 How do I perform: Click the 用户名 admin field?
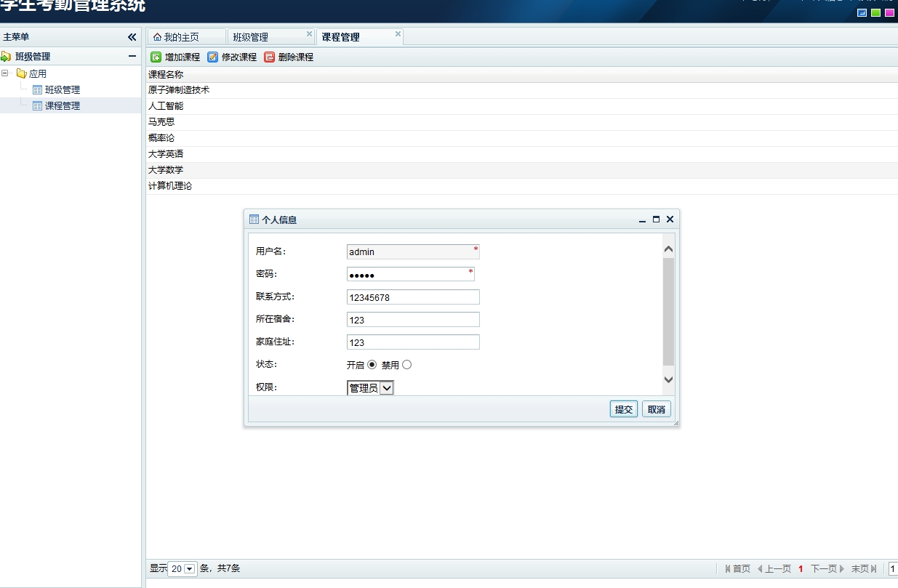(413, 251)
